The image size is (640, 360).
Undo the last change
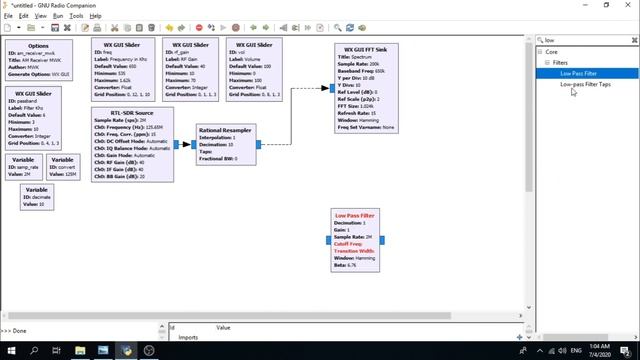[x=169, y=28]
